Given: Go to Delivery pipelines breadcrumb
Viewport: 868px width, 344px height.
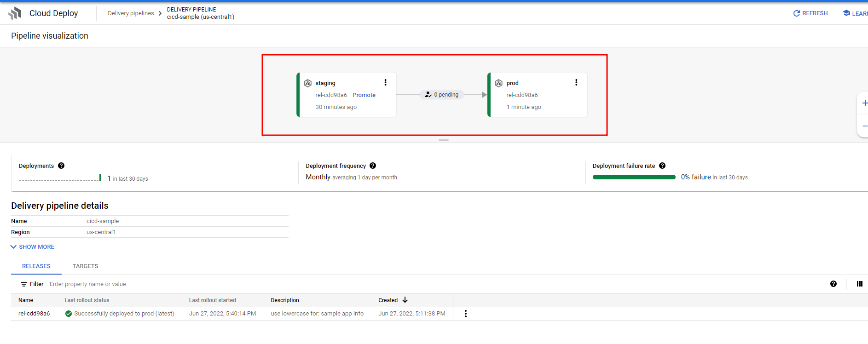Looking at the screenshot, I should (131, 13).
